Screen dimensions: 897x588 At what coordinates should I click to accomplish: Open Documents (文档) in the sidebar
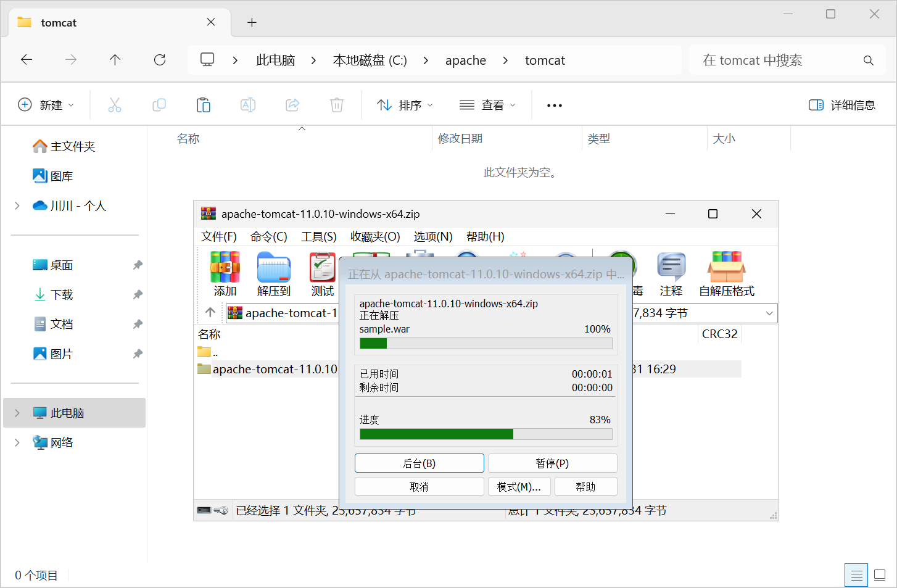click(53, 324)
